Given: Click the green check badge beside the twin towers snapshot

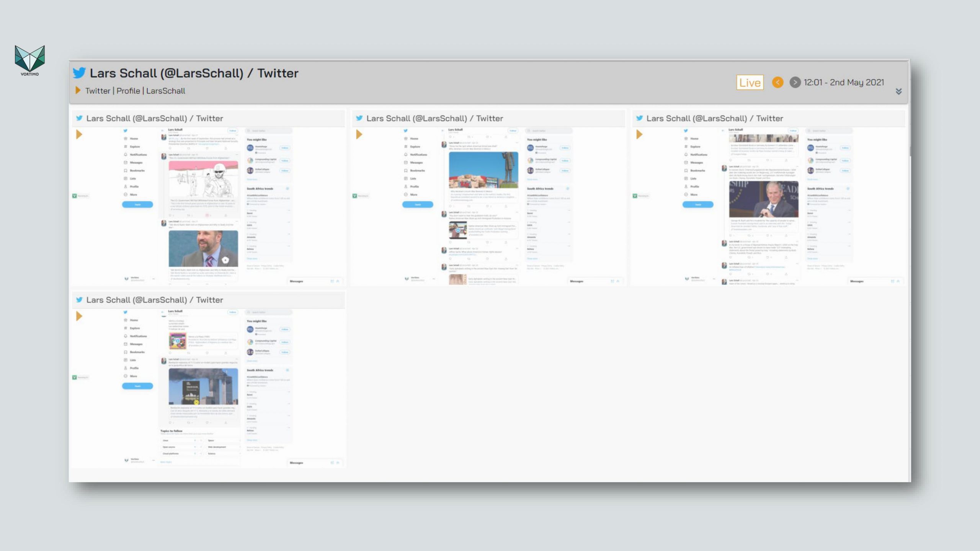Looking at the screenshot, I should 75,377.
